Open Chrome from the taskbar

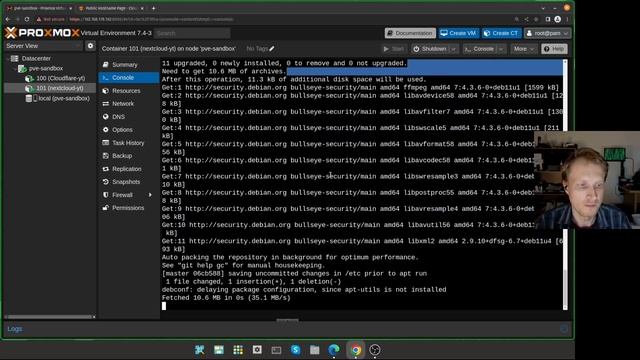[356, 350]
